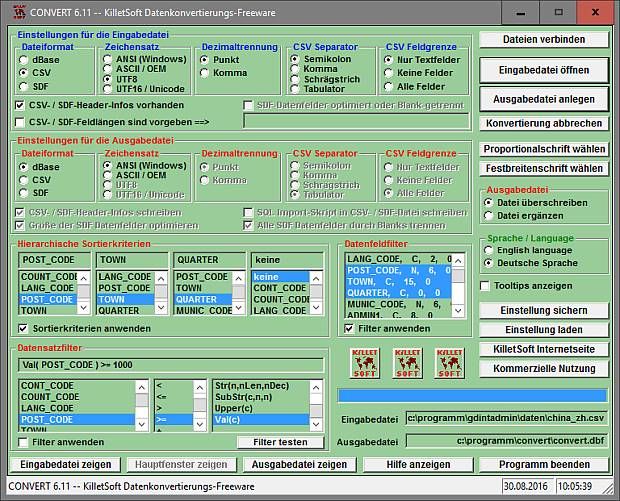Click Ausgabedatei anlegen button

[x=544, y=99]
